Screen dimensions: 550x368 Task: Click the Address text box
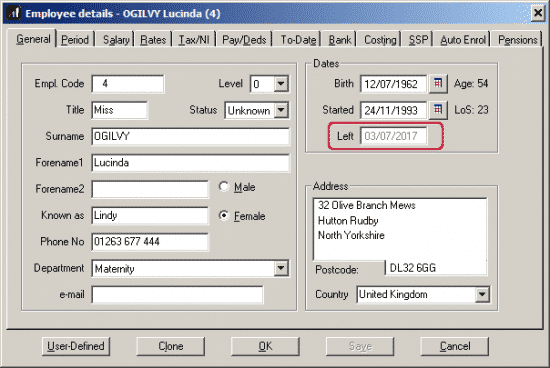[400, 229]
